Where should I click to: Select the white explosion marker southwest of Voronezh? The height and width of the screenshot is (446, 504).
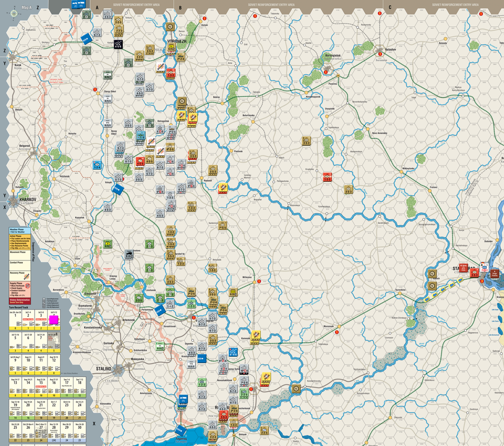[x=160, y=67]
